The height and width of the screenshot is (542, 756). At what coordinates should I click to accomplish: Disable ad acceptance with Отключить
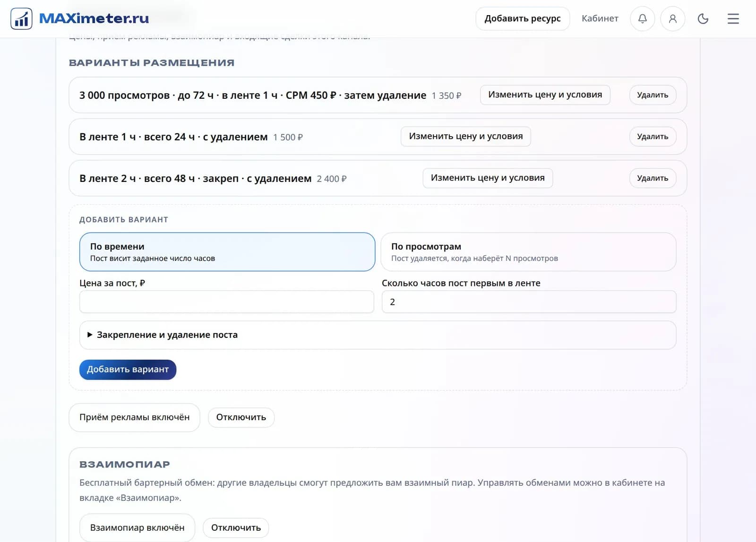241,417
